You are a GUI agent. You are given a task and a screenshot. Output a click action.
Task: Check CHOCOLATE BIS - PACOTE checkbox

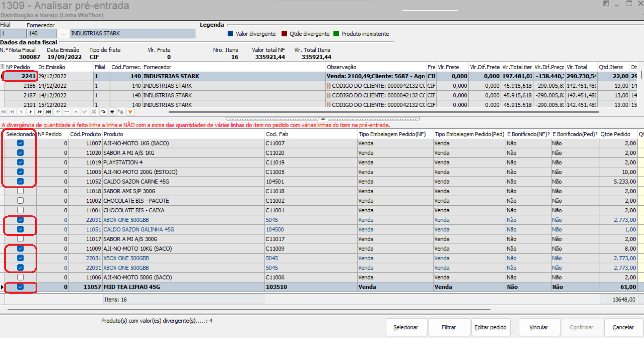click(20, 201)
